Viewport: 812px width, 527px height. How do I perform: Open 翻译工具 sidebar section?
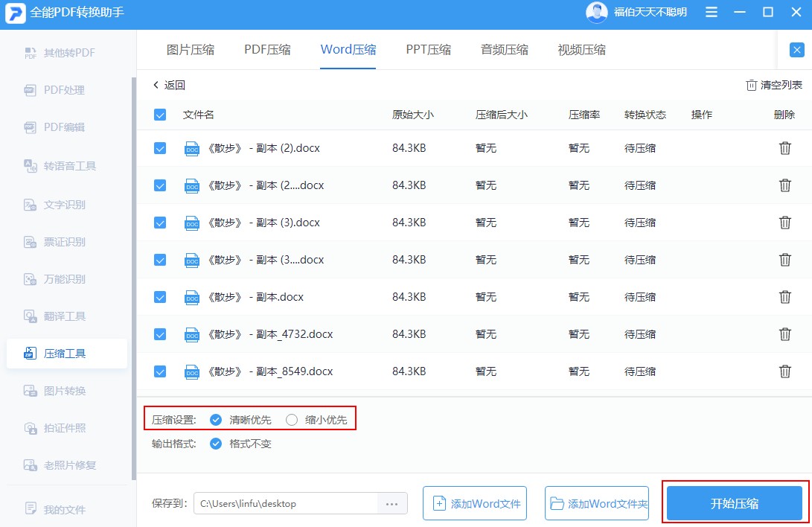coord(54,316)
